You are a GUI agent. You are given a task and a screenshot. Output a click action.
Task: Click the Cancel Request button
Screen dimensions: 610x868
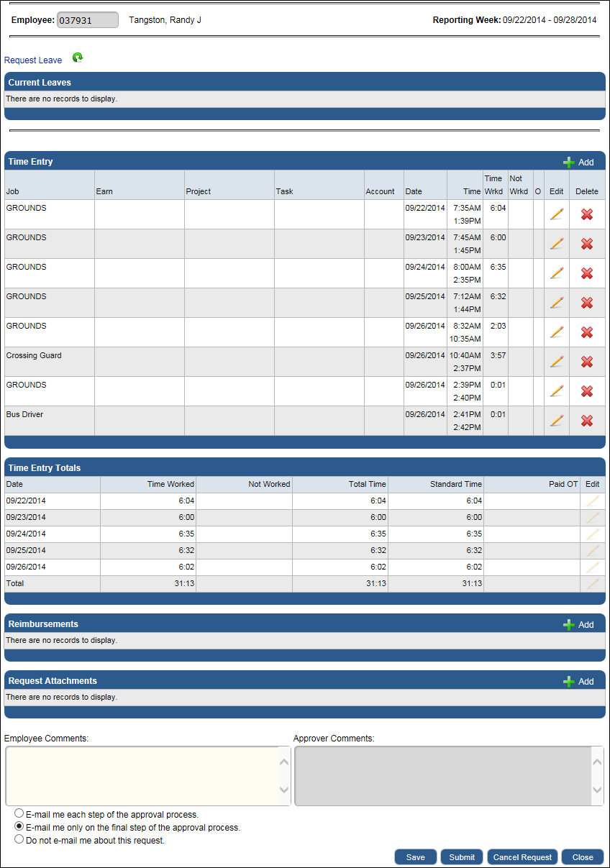tap(523, 857)
